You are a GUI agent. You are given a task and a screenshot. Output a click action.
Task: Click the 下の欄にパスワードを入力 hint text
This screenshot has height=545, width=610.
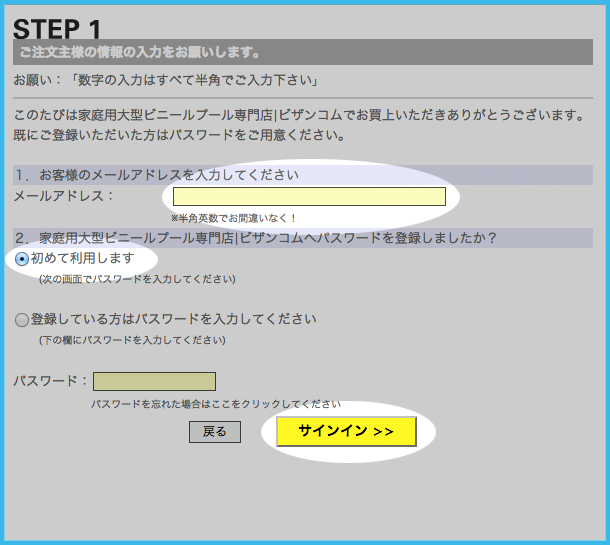[131, 340]
